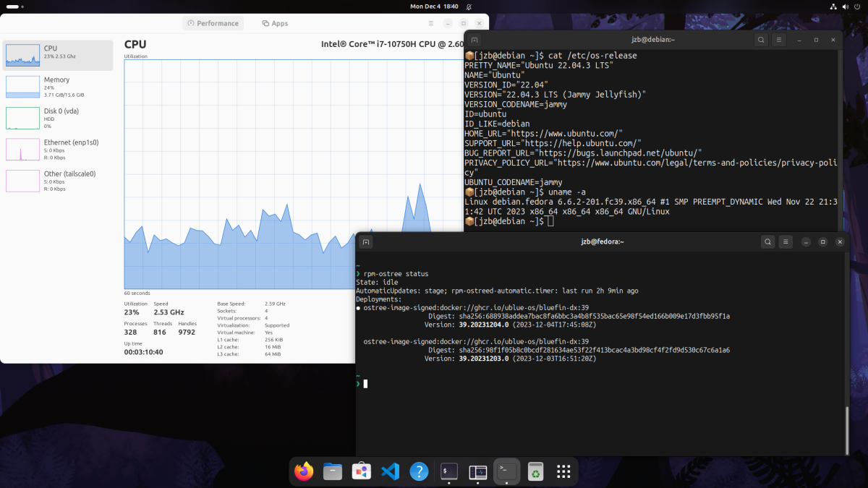Show all applications grid
The image size is (868, 488).
tap(563, 471)
